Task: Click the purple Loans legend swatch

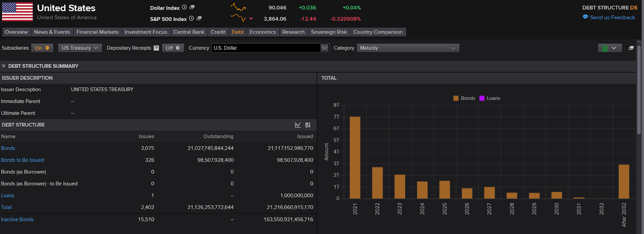Action: pyautogui.click(x=482, y=98)
